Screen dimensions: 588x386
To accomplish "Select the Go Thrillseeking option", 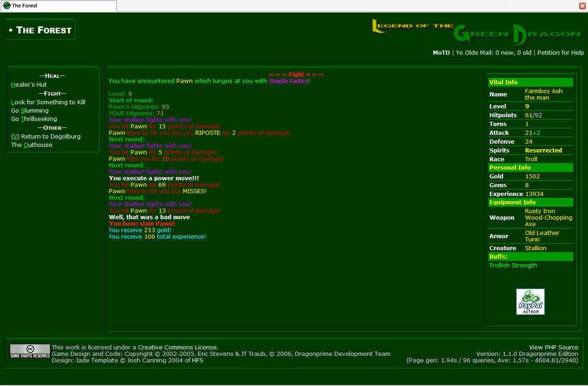I will pos(34,119).
